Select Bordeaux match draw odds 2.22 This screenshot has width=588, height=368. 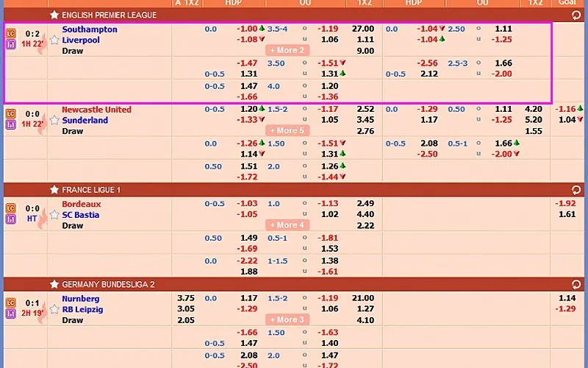365,226
